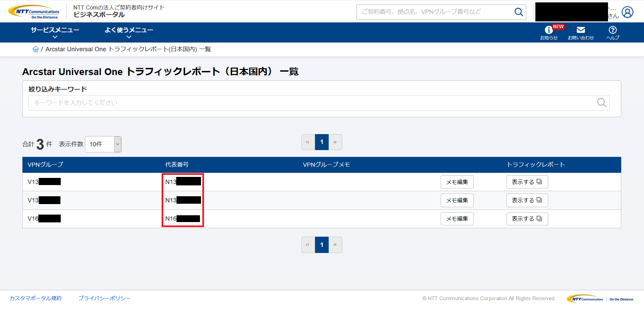Open the お問い合わせ mail icon
Viewport: 644px width, 310px height.
click(581, 33)
